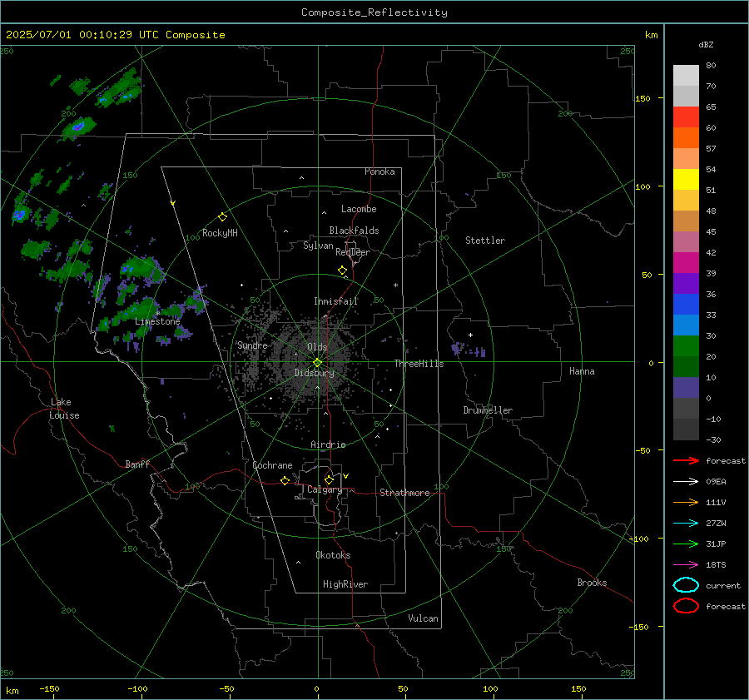Select the Sundre town label
The image size is (749, 700).
point(252,345)
